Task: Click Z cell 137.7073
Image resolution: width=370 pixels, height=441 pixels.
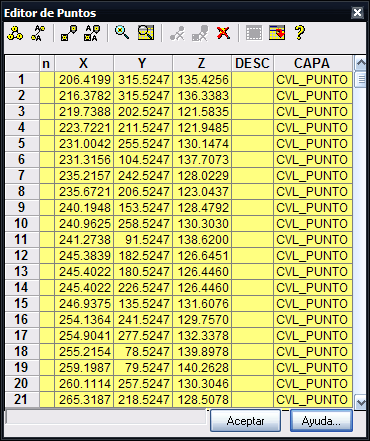Action: point(202,159)
